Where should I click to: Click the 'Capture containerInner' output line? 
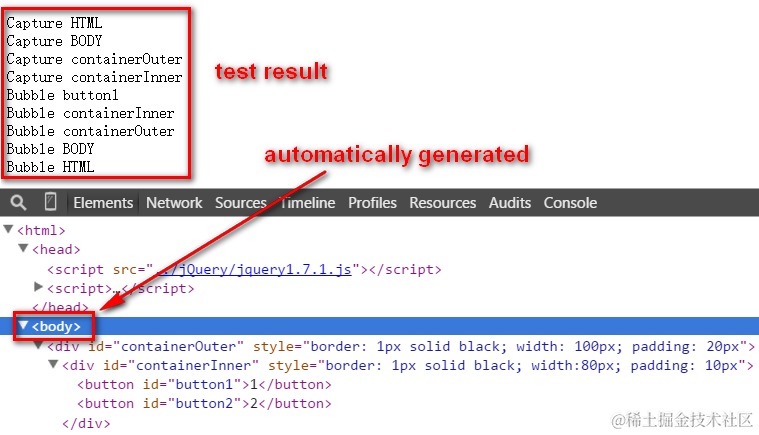point(94,77)
